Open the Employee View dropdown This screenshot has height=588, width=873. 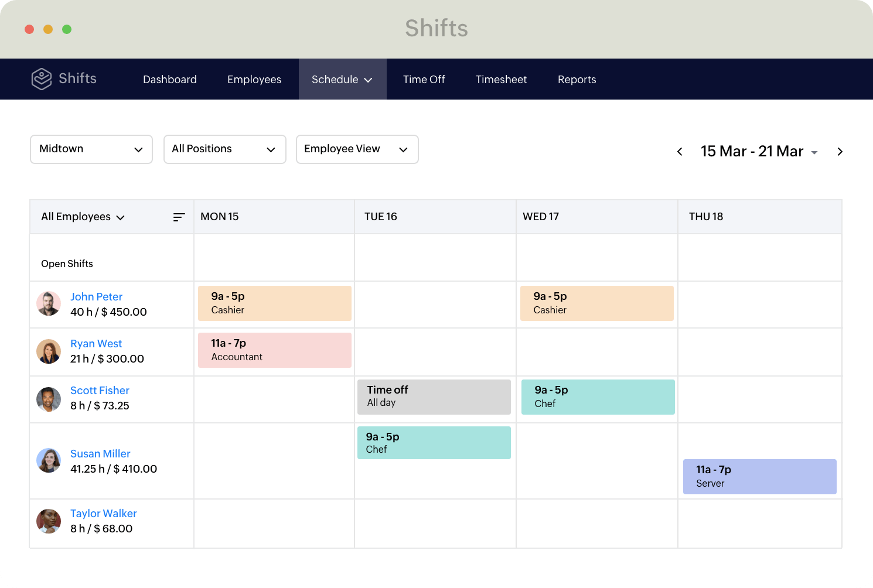click(357, 149)
